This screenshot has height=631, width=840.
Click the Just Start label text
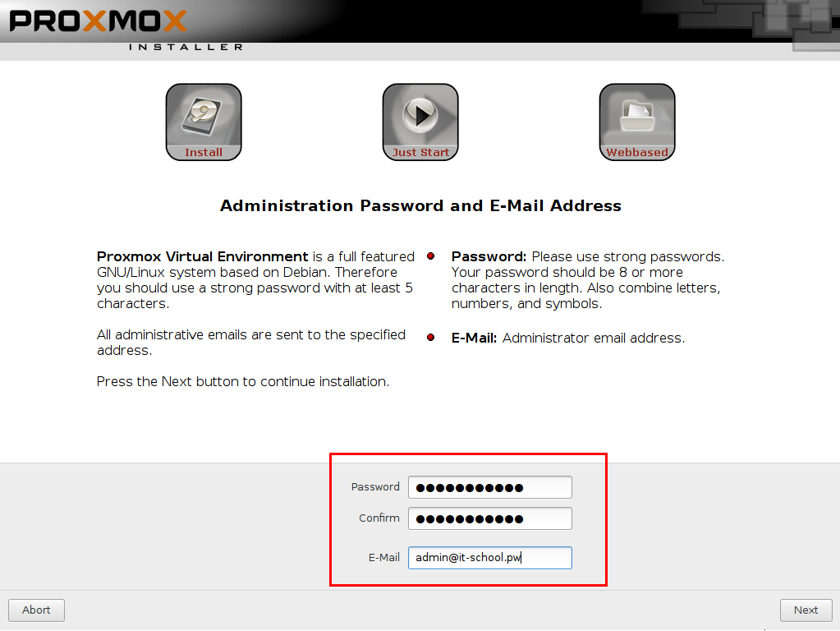(x=420, y=152)
